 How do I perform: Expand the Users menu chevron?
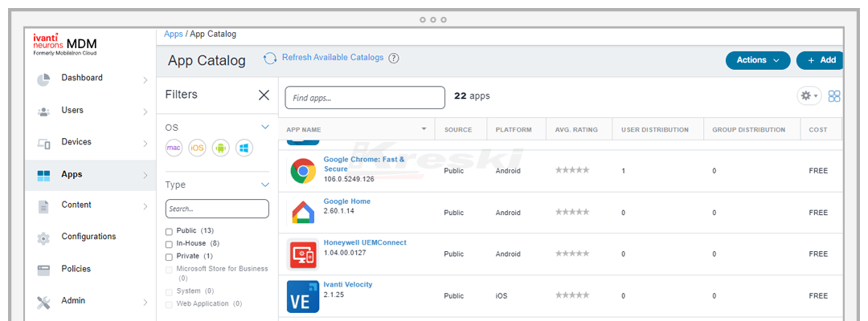coord(145,112)
